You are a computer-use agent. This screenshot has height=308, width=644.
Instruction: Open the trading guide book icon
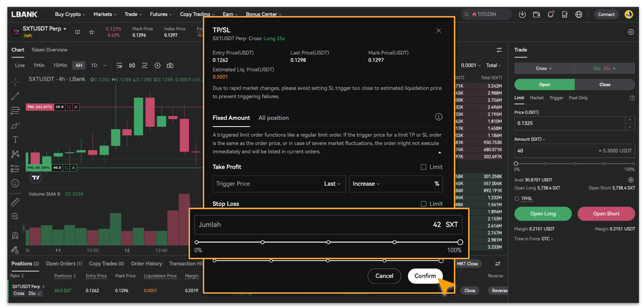77,32
